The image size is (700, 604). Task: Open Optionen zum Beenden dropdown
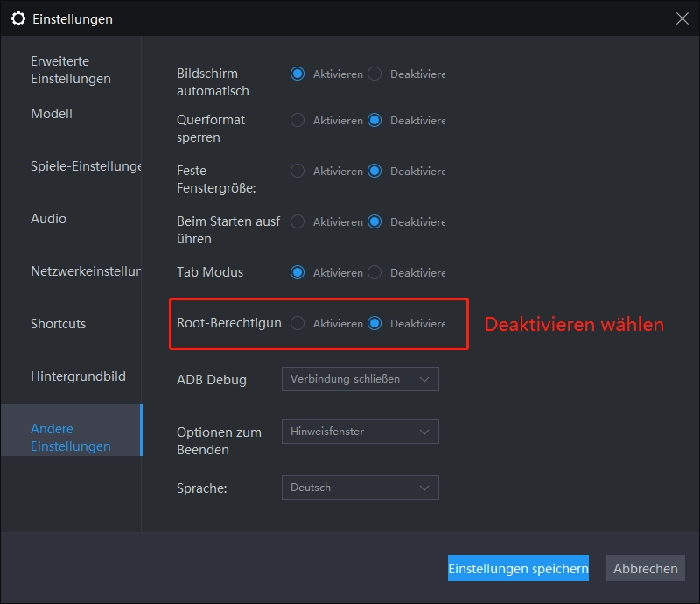[x=360, y=432]
